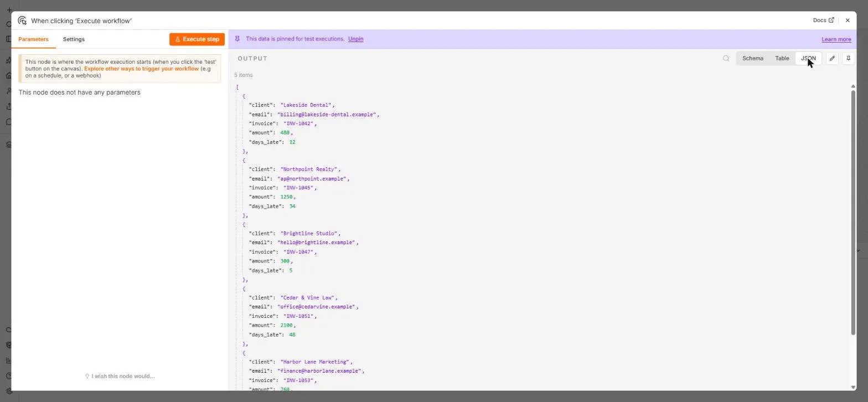
Task: Click the Execute step button
Action: (197, 39)
